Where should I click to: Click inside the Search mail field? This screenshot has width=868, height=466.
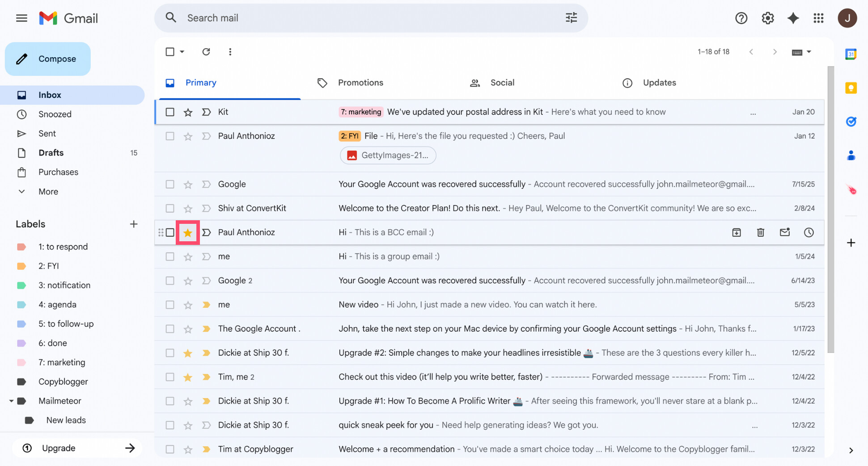point(313,18)
